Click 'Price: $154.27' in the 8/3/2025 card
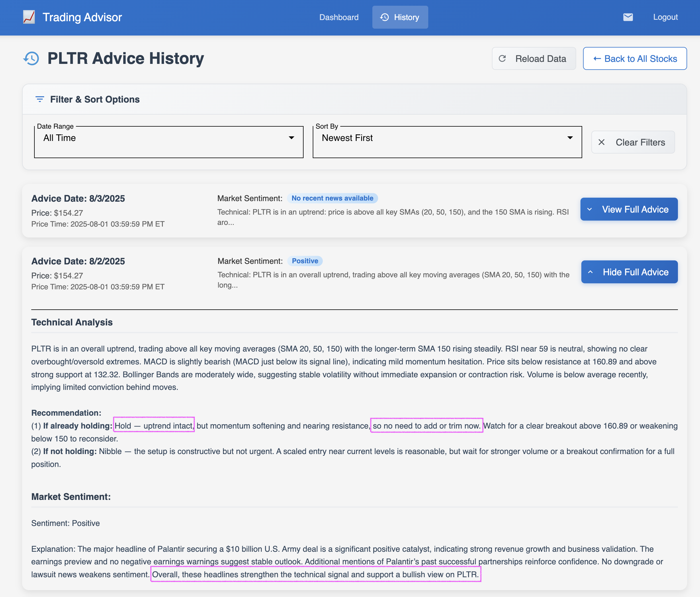The height and width of the screenshot is (597, 700). coord(57,213)
